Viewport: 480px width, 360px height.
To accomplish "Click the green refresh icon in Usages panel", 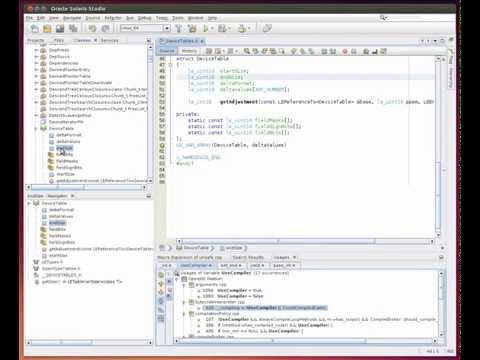I will coord(161,275).
